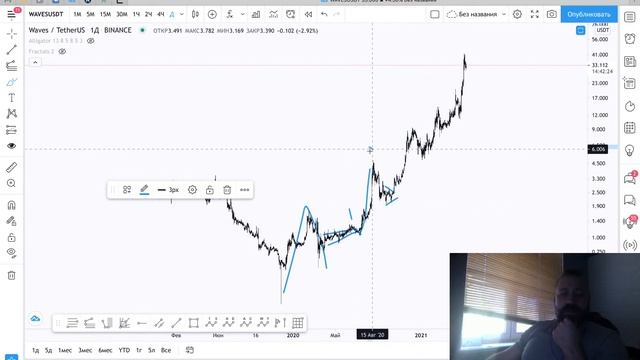Select the trend line tool
The width and height of the screenshot is (640, 360).
click(11, 50)
